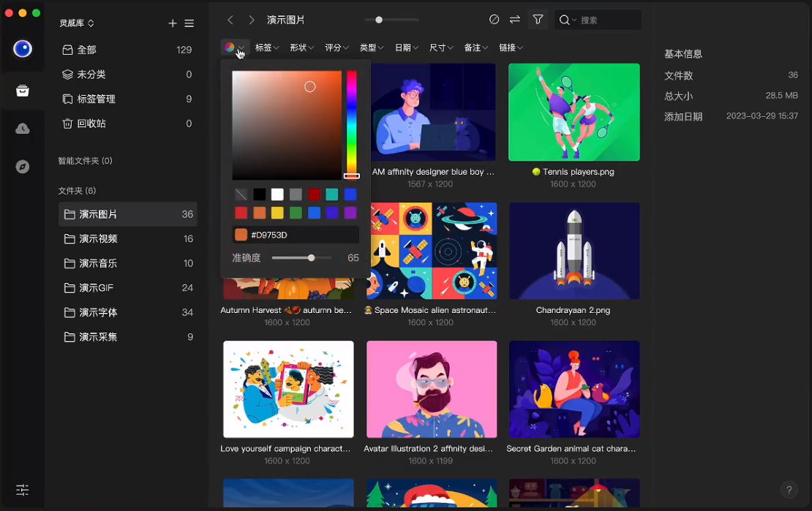Pick the gray color swatch
The width and height of the screenshot is (812, 511).
click(296, 194)
